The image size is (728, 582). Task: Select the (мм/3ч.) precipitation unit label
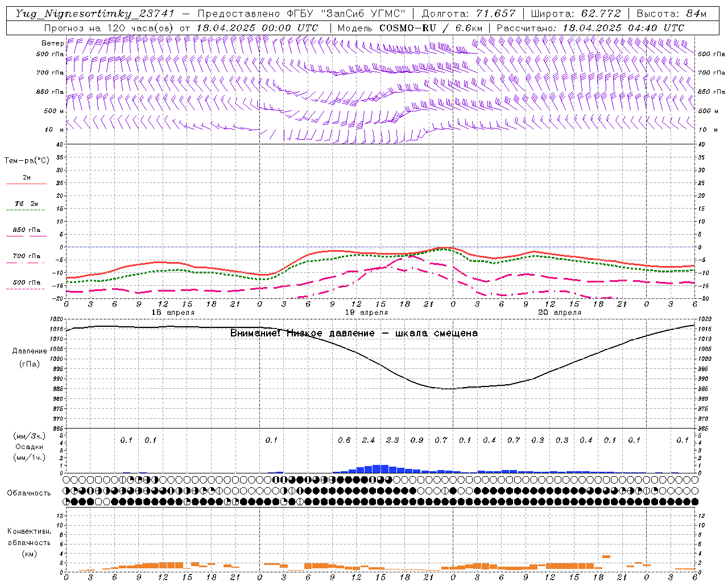pos(29,436)
